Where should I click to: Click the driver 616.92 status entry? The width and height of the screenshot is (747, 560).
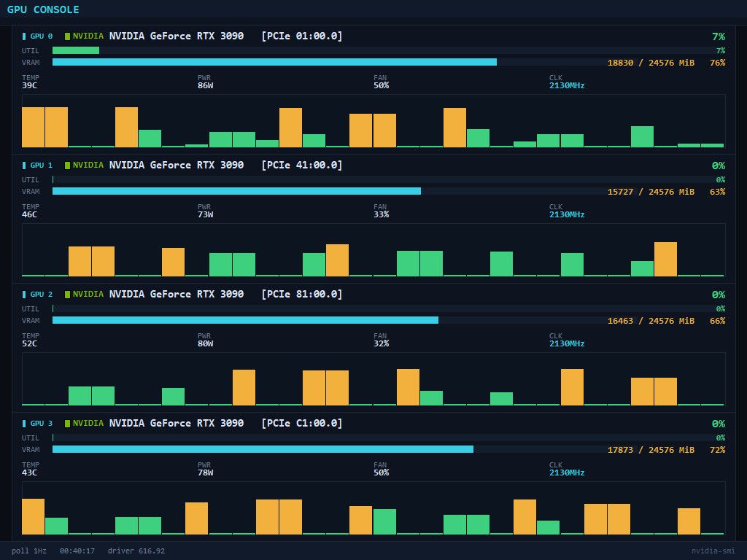136,551
